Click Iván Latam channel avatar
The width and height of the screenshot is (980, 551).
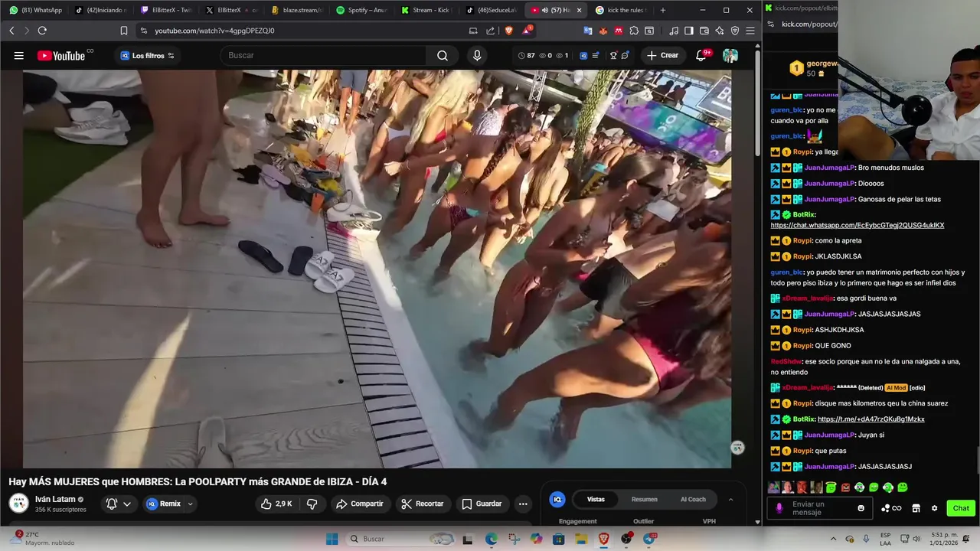(18, 504)
